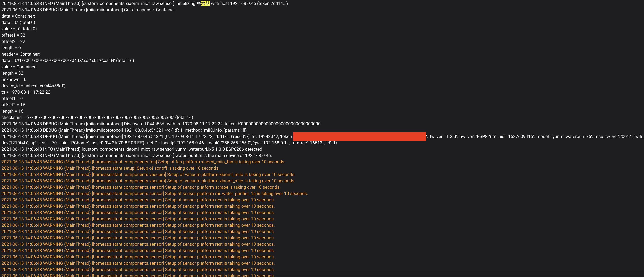Click the 'yunmi.waterpuri.lx5 1.3.0 ESP8266 detected' line
The height and width of the screenshot is (277, 644).
coord(132,149)
